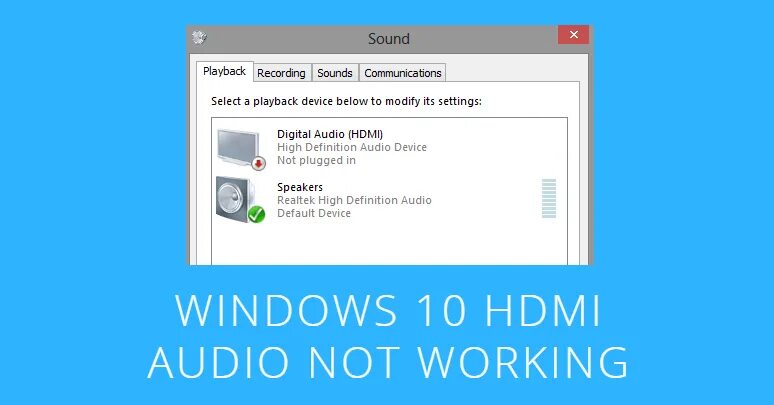
Task: Close the Sound dialog window
Action: (x=574, y=35)
